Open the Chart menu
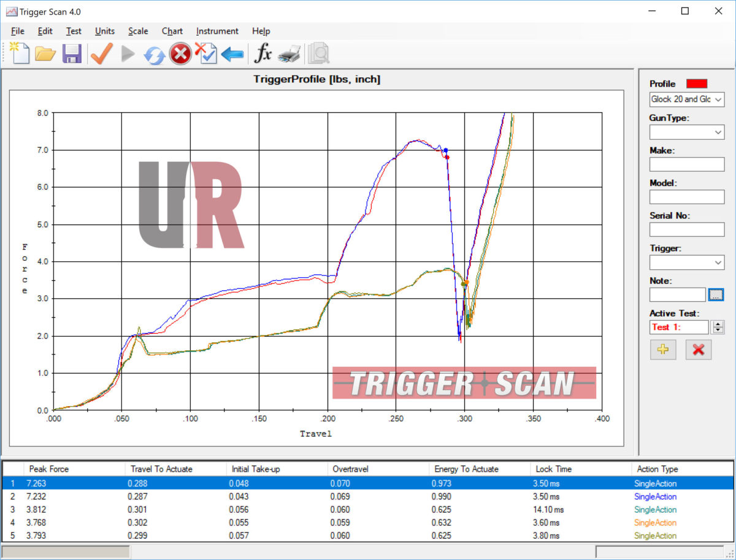Viewport: 736px width, 560px height. coord(172,31)
